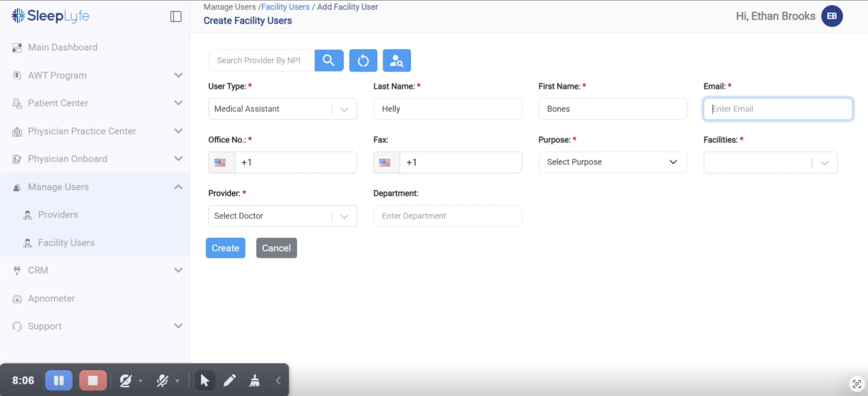Image resolution: width=868 pixels, height=396 pixels.
Task: Stop the recording with the red button
Action: coord(93,381)
